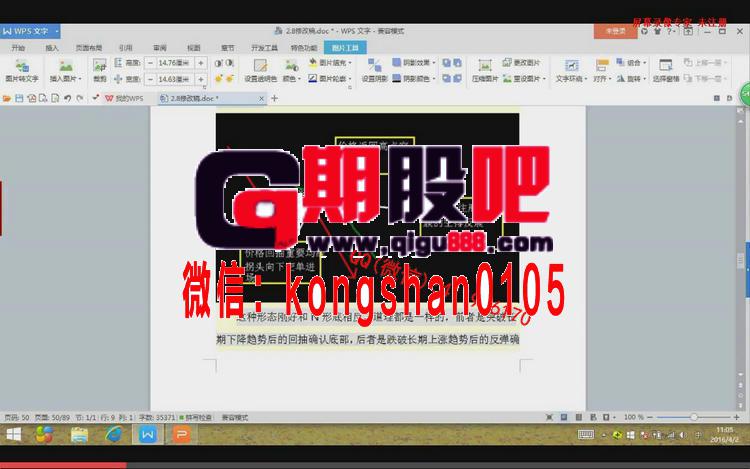Screen dimensions: 750x469
Task: Open the Selection Pane (选择窗格)
Action: click(x=665, y=70)
